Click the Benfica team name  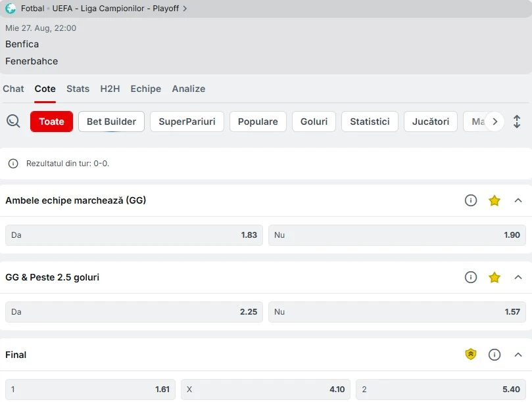tap(22, 44)
